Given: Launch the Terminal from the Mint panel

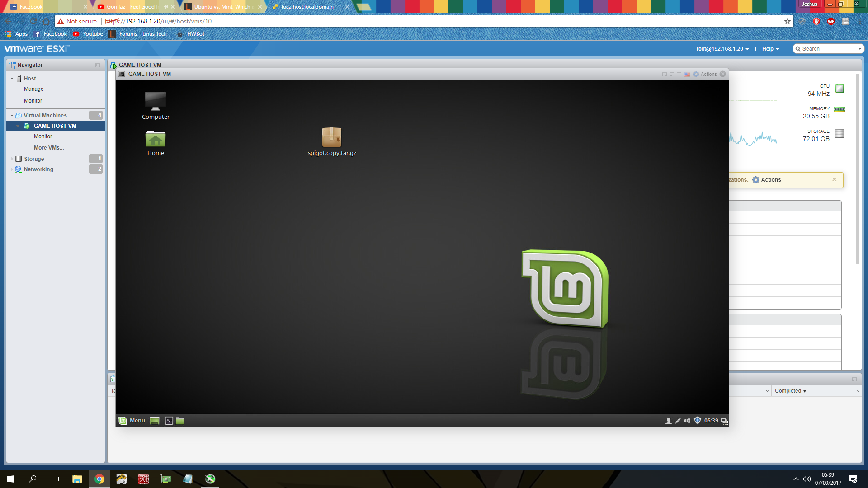Looking at the screenshot, I should (169, 421).
